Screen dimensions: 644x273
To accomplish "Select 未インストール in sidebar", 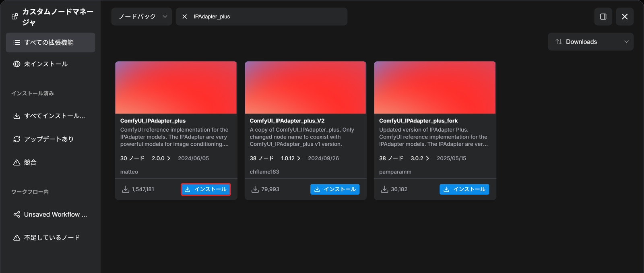I will click(50, 64).
